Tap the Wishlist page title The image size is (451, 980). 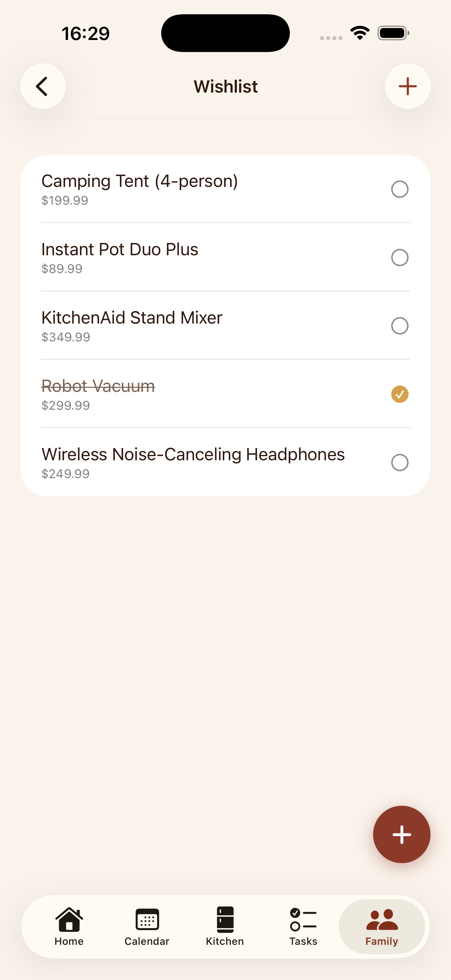click(x=225, y=87)
